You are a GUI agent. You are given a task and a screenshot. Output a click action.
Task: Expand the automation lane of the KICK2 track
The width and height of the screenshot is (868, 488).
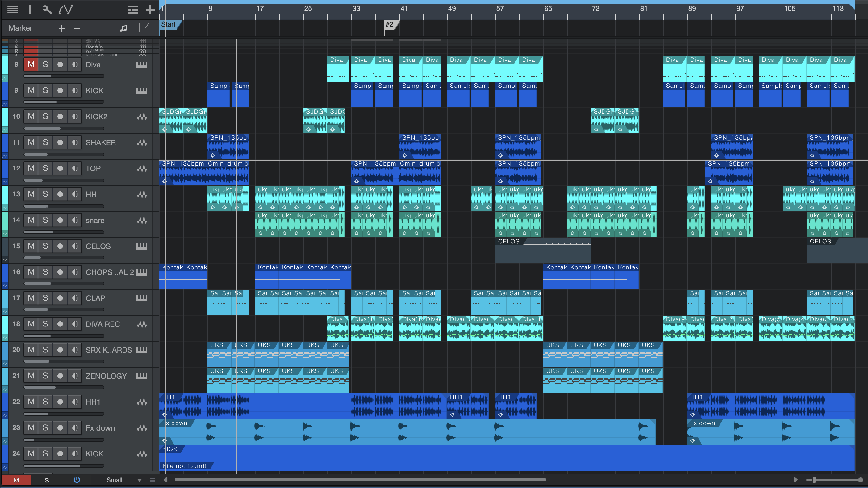[x=5, y=130]
